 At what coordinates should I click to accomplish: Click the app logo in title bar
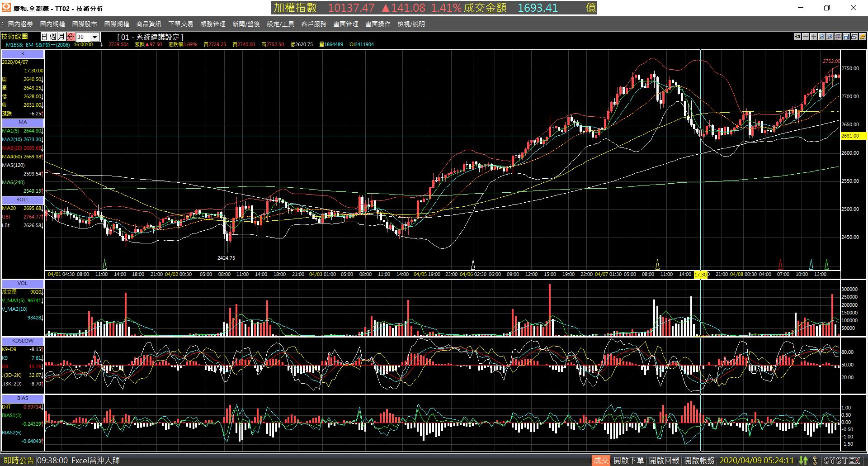[x=6, y=8]
